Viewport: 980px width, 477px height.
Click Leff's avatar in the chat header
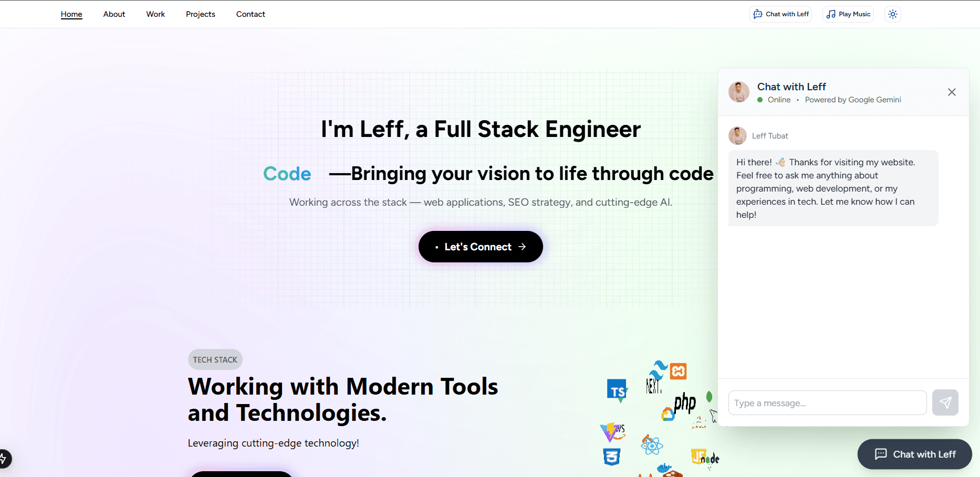click(x=738, y=92)
